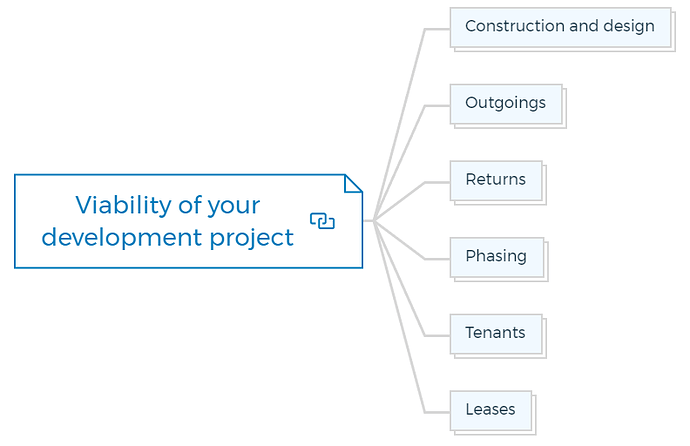
Task: Expand stacked edge behind Returns node
Action: (x=545, y=185)
